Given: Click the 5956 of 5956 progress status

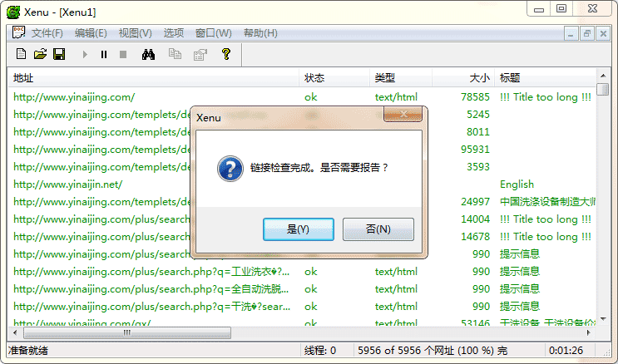Looking at the screenshot, I should 433,350.
